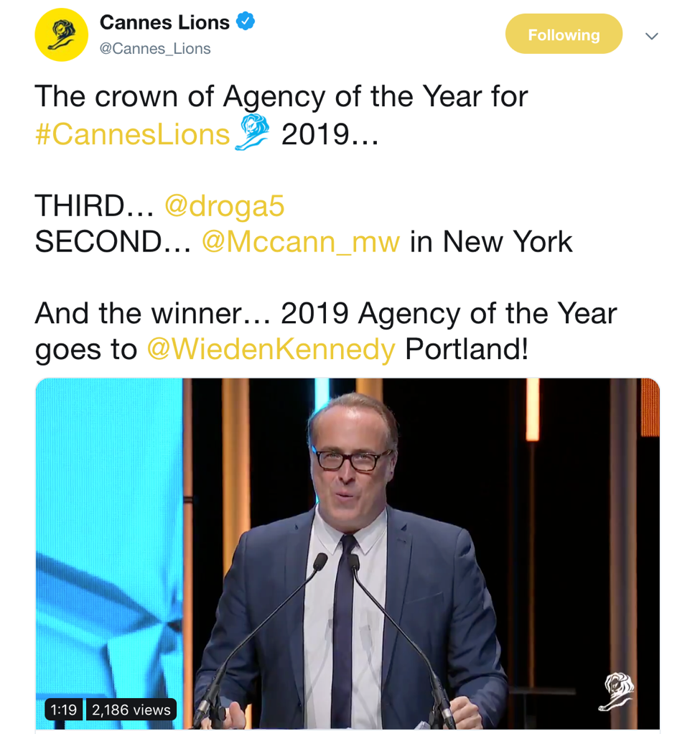Click the 1:19 video duration badge

click(64, 710)
